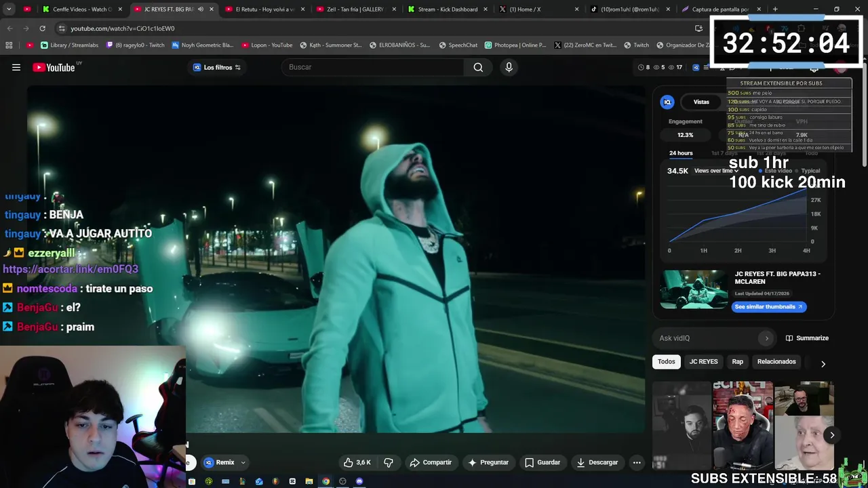Start voice search with the microphone
868x488 pixels.
pyautogui.click(x=509, y=67)
